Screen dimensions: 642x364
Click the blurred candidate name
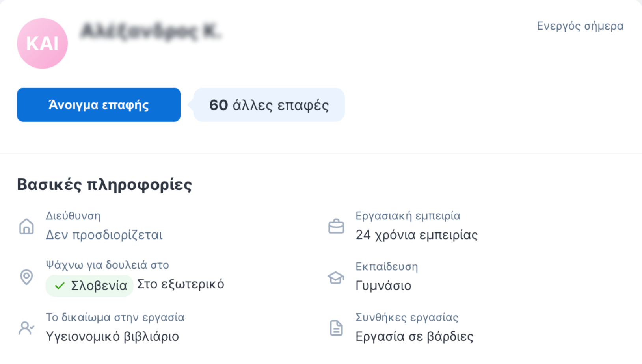(151, 32)
